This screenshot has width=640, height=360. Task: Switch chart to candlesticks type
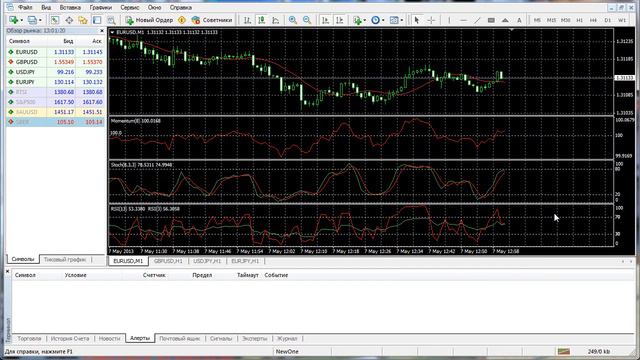pyautogui.click(x=262, y=20)
